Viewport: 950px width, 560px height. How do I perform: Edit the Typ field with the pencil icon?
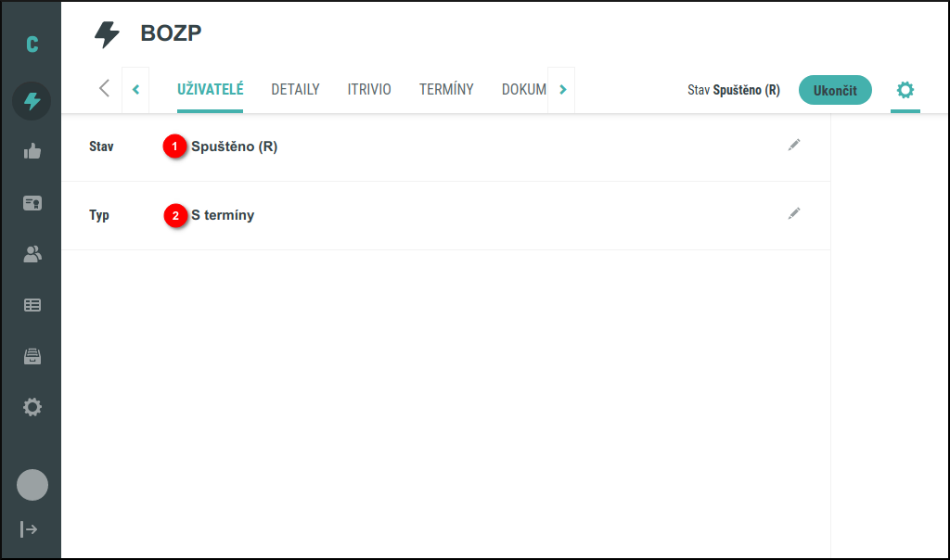(794, 213)
